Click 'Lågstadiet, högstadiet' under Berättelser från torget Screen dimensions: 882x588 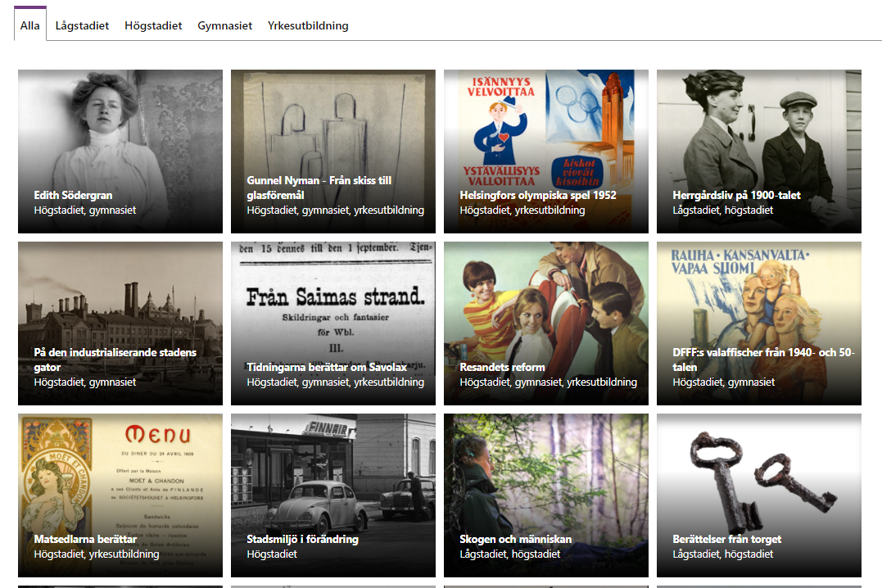(x=723, y=554)
